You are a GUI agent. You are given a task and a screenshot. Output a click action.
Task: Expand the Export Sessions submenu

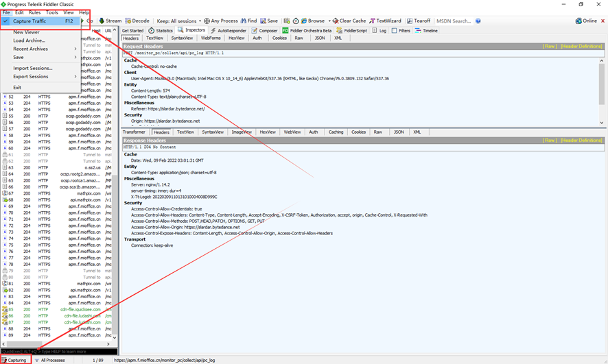[40, 77]
